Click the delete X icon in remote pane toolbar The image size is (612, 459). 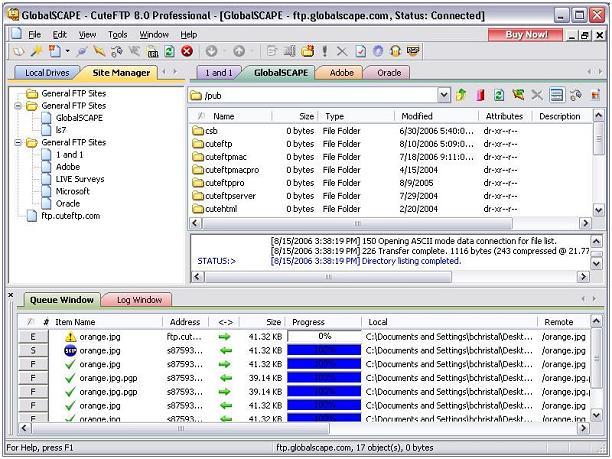click(536, 95)
